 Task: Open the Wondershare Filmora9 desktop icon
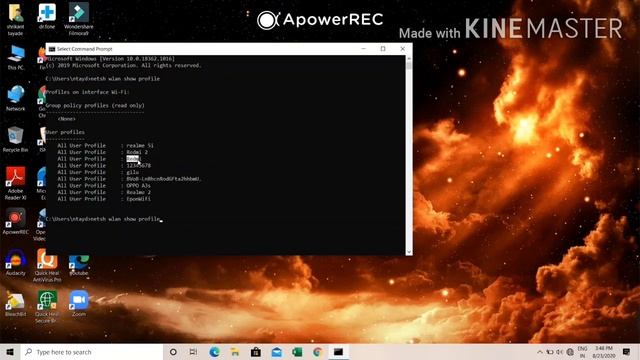coord(78,19)
